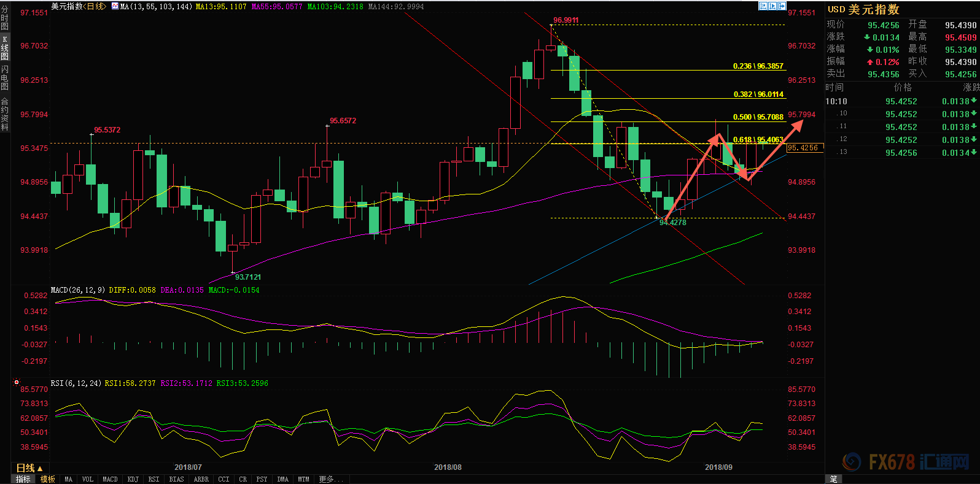Click the 最高 value 95.4509
This screenshot has height=484, width=980.
960,37
